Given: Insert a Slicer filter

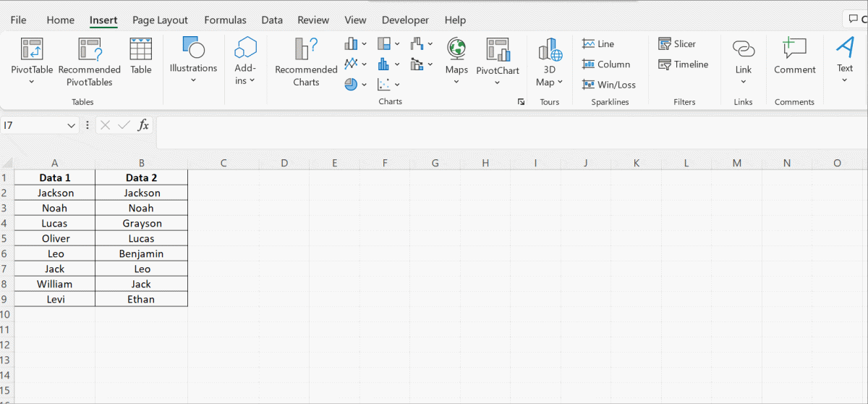Looking at the screenshot, I should 677,44.
